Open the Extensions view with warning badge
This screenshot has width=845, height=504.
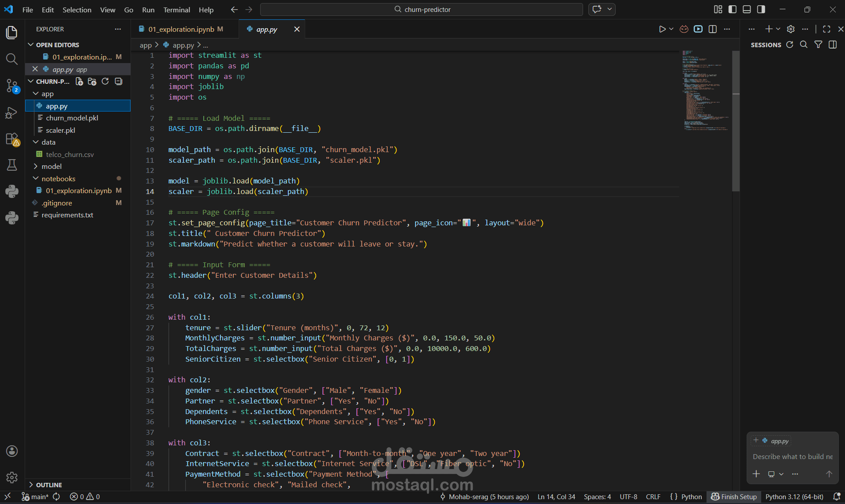pyautogui.click(x=12, y=139)
